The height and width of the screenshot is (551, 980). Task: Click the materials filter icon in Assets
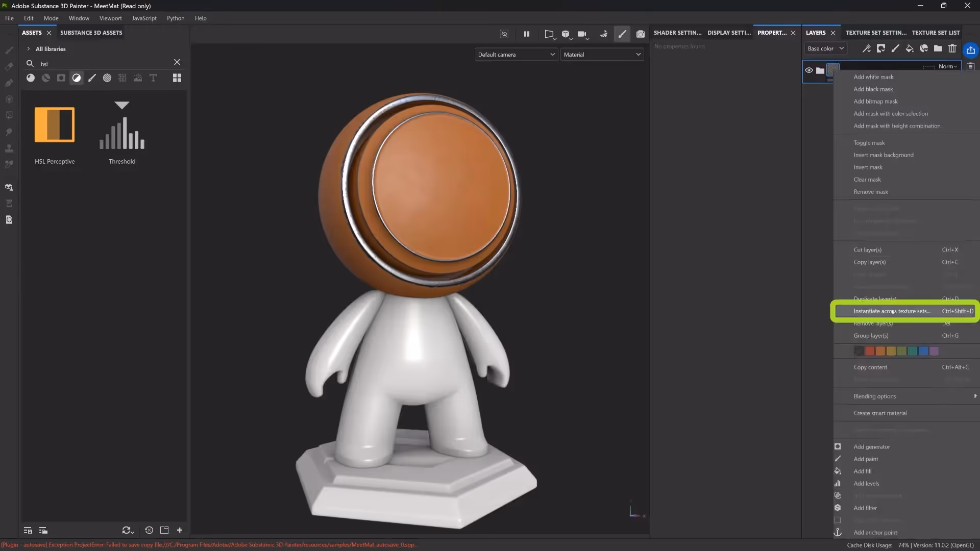tap(31, 78)
